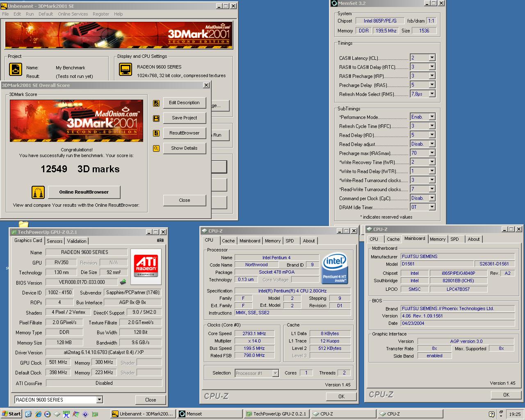This screenshot has width=525, height=420.
Task: Open the Online Services menu
Action: tap(73, 14)
